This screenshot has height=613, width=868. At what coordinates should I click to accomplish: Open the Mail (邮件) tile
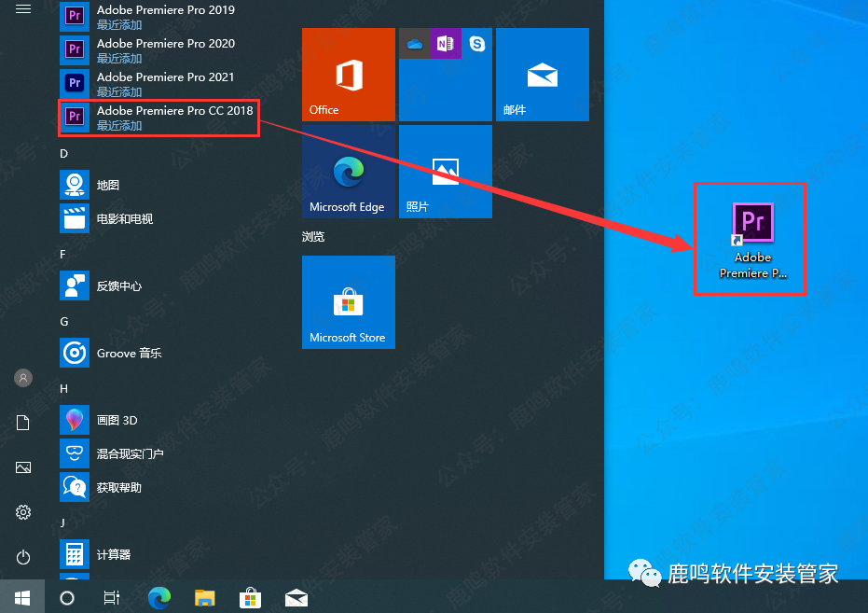pyautogui.click(x=543, y=75)
